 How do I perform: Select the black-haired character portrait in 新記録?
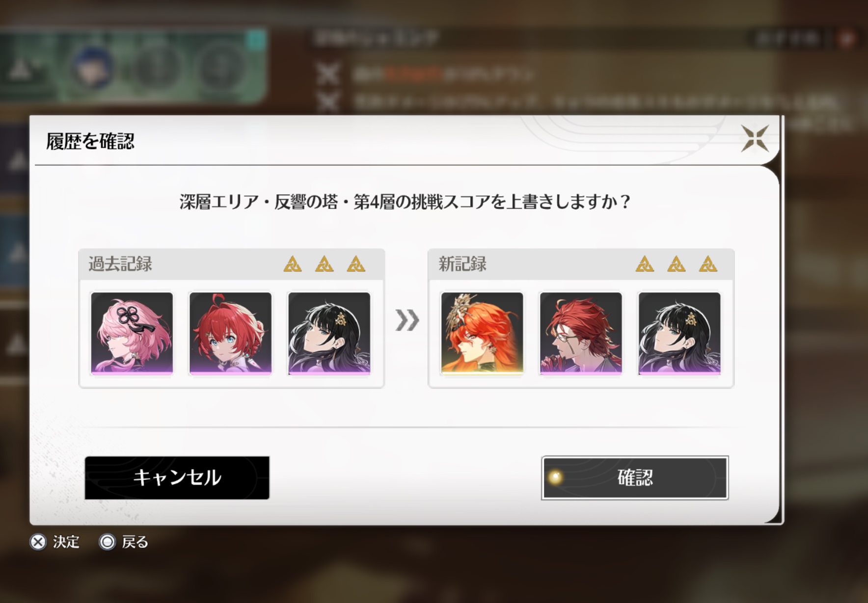pos(679,334)
